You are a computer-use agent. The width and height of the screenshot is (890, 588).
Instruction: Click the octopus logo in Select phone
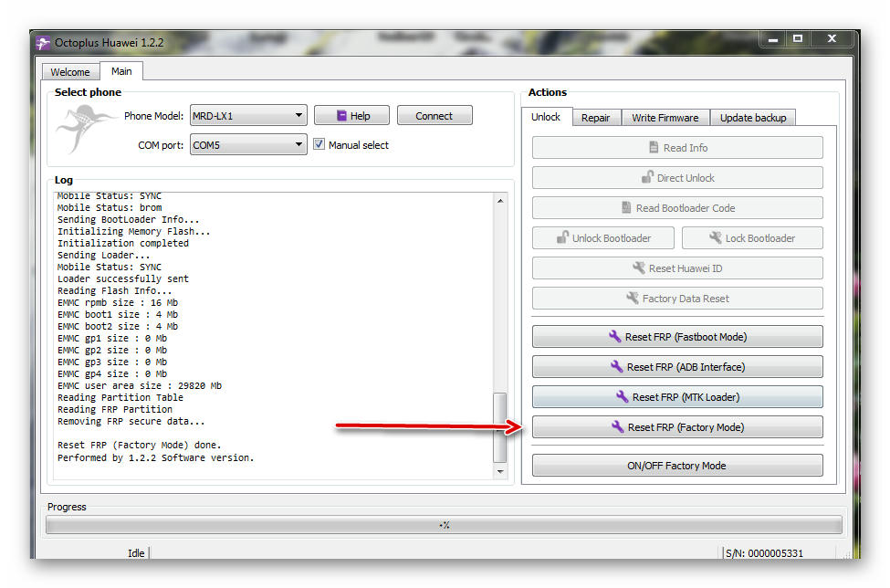85,128
